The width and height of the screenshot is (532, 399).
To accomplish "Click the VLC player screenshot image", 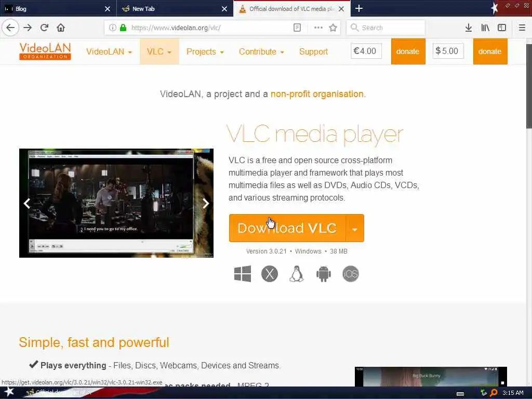I will point(116,203).
